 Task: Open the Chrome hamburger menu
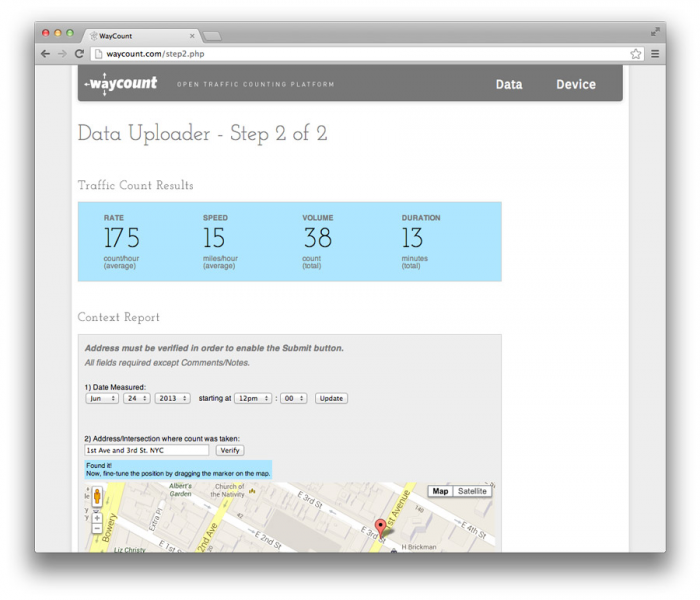coord(655,54)
